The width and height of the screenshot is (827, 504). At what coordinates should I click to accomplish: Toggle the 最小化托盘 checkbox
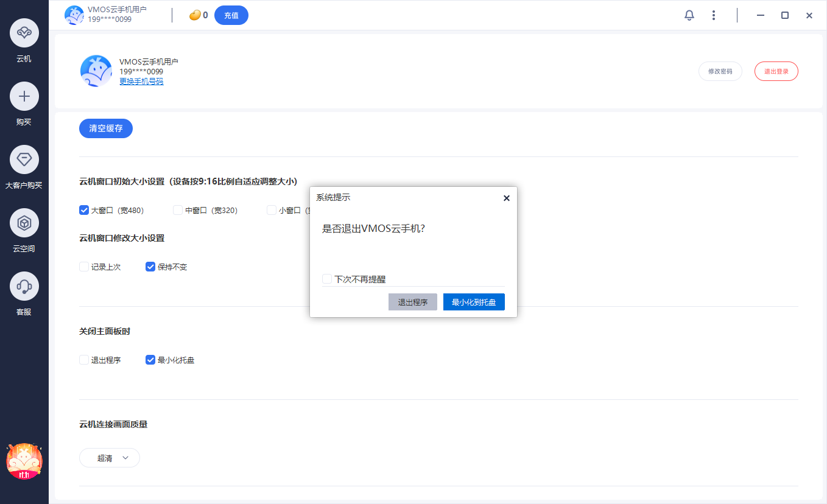[150, 360]
